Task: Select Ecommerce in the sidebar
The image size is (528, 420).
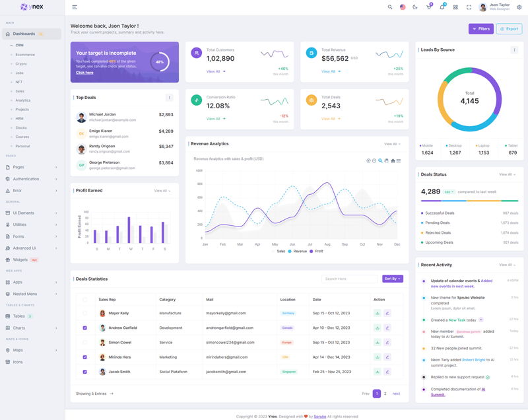Action: click(25, 55)
